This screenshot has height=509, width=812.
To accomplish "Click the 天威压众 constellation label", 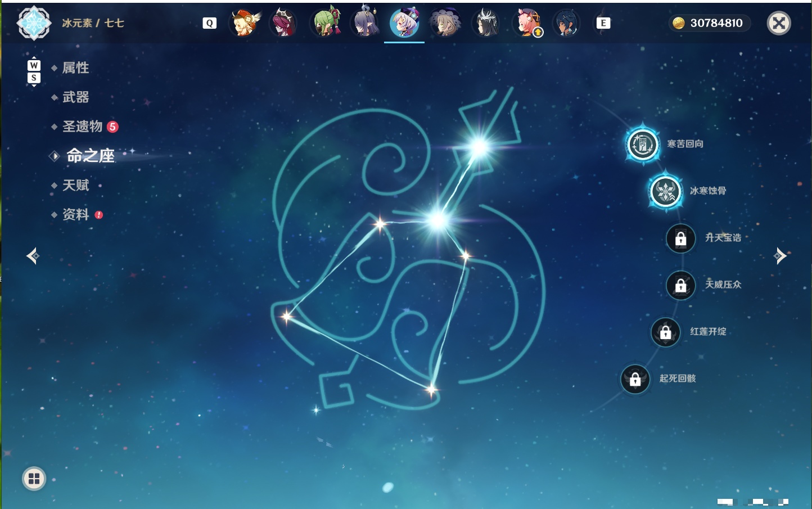I will tap(723, 285).
